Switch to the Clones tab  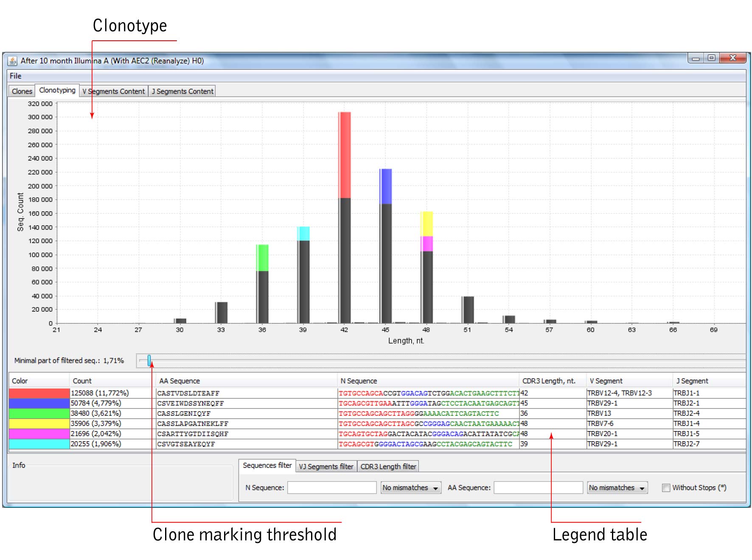point(22,91)
